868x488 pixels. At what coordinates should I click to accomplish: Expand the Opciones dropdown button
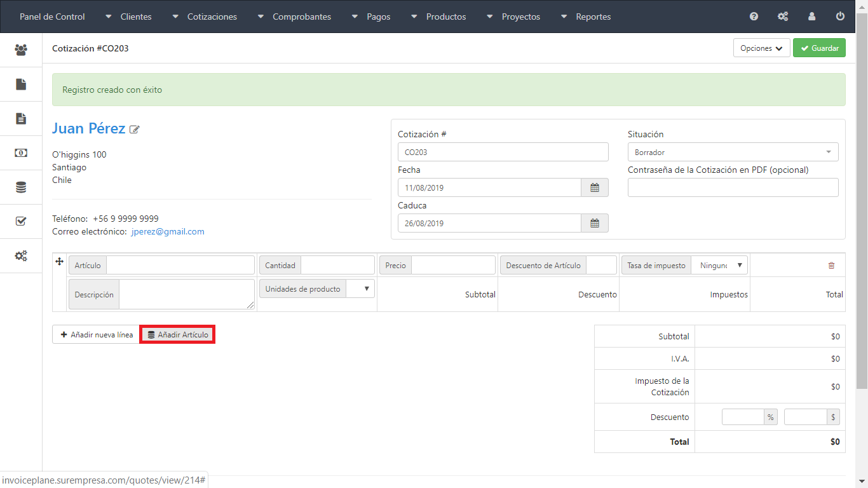tap(761, 48)
